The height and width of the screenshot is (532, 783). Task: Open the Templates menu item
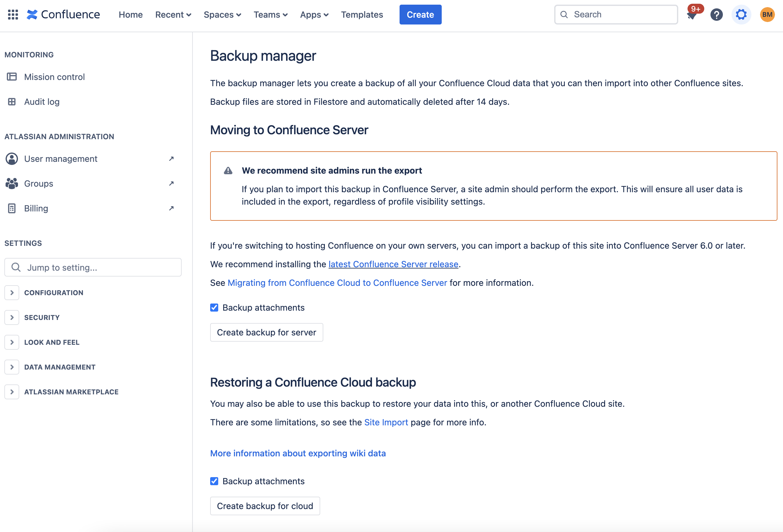pos(361,15)
